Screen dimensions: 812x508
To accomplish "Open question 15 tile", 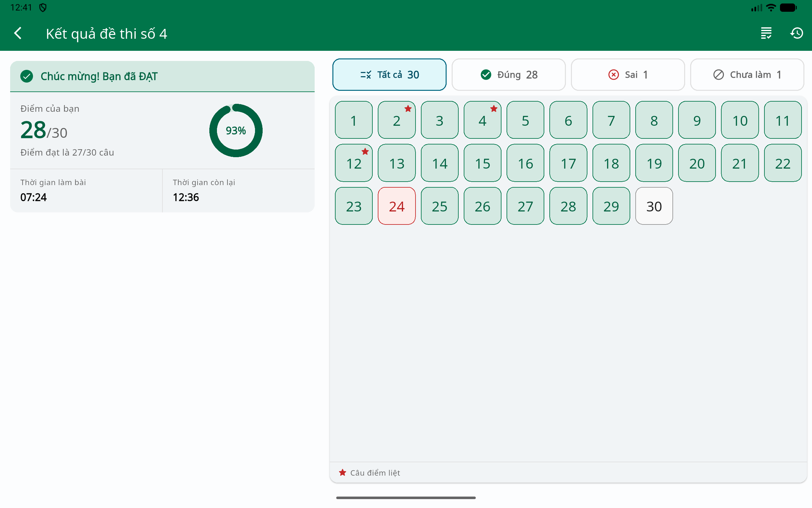I will (x=482, y=163).
